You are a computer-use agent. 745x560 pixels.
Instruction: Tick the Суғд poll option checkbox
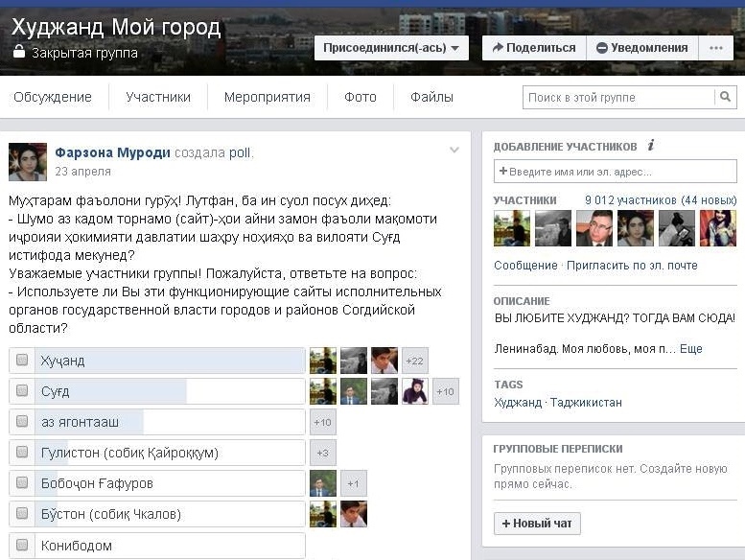(x=22, y=391)
